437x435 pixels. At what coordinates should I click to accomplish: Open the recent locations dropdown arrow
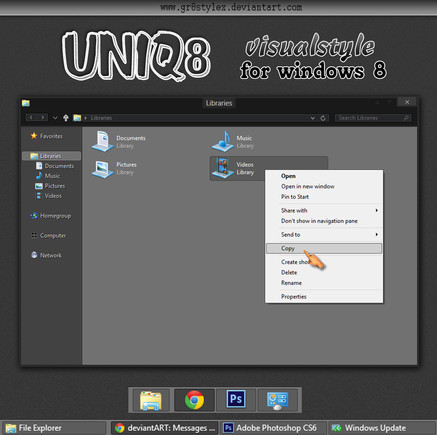click(55, 118)
